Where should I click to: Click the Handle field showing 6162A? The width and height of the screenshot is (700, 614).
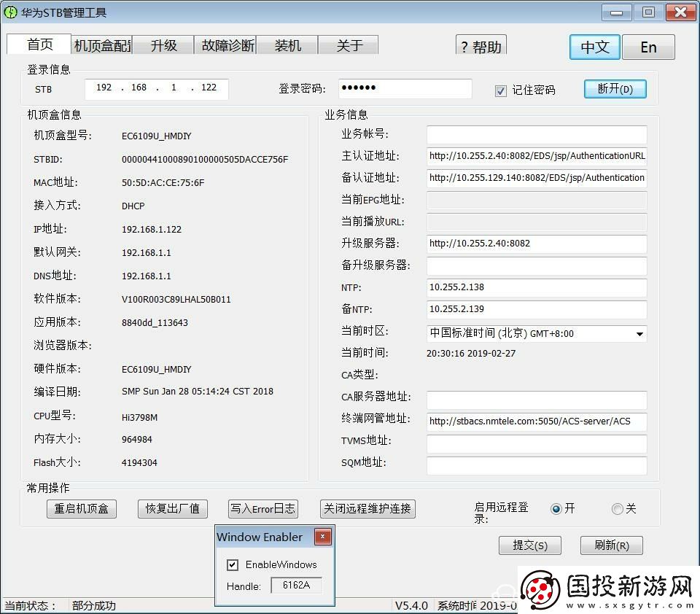(296, 586)
